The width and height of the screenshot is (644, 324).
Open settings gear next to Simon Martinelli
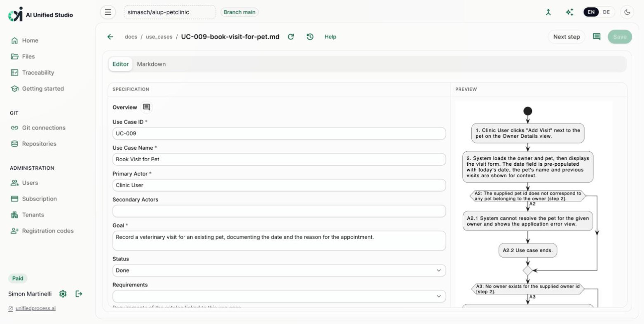click(x=63, y=294)
